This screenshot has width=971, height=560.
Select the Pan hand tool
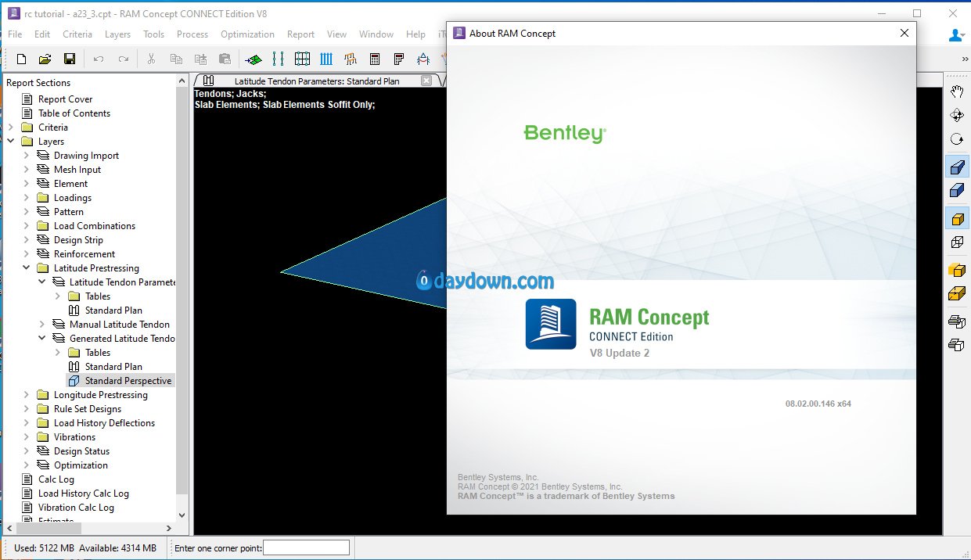(956, 92)
